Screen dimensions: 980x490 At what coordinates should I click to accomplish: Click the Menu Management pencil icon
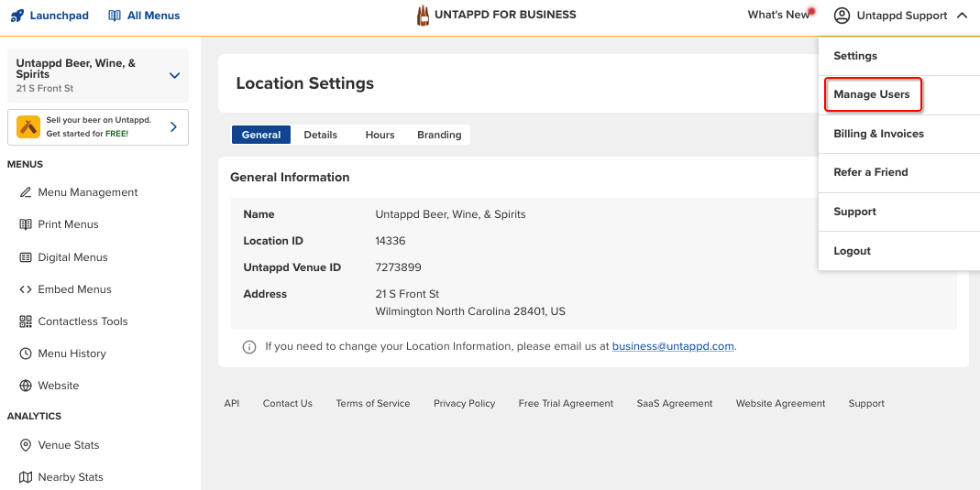coord(26,192)
